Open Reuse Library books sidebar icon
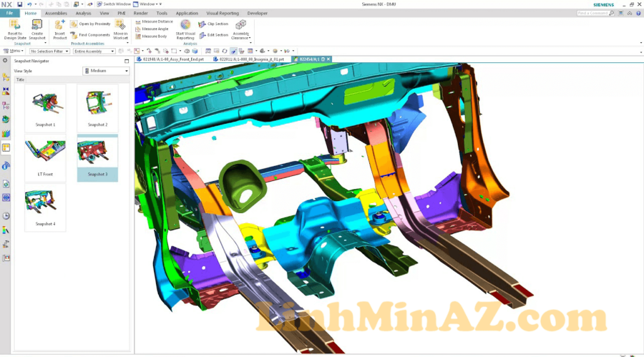The image size is (644, 357). 6,133
